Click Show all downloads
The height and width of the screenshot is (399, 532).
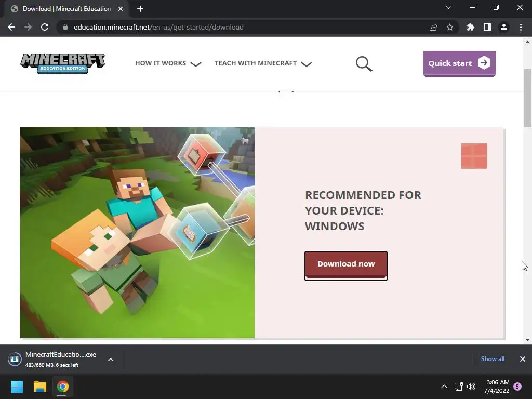point(493,359)
